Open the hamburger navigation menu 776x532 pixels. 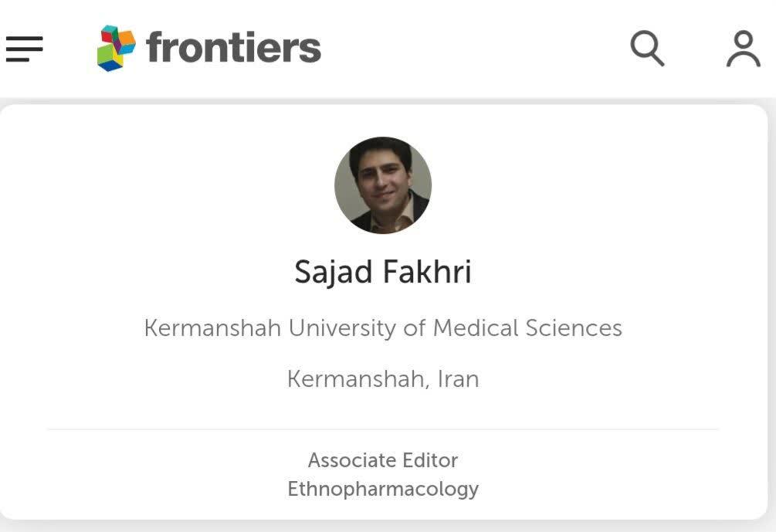point(24,49)
